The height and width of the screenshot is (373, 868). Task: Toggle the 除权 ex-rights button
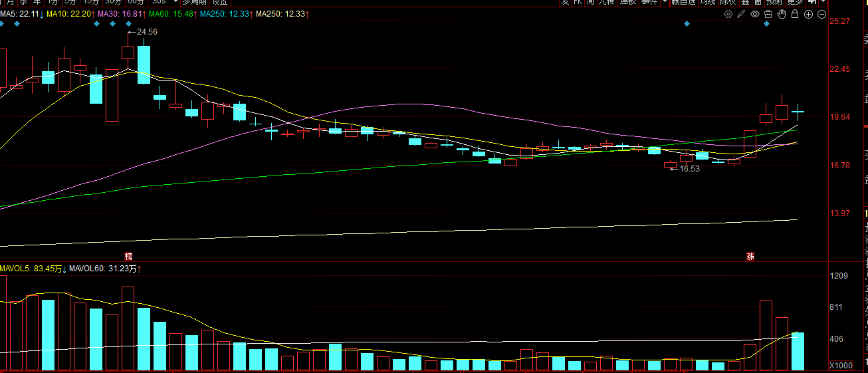[728, 3]
